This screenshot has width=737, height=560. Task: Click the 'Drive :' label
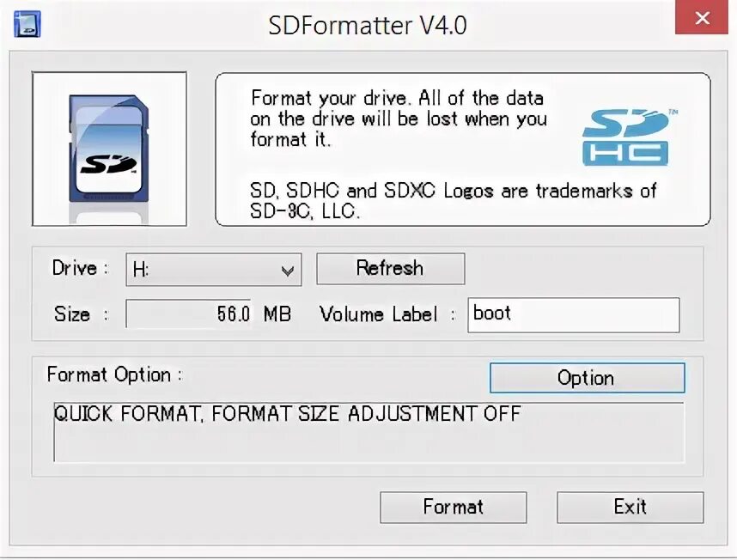(x=81, y=268)
